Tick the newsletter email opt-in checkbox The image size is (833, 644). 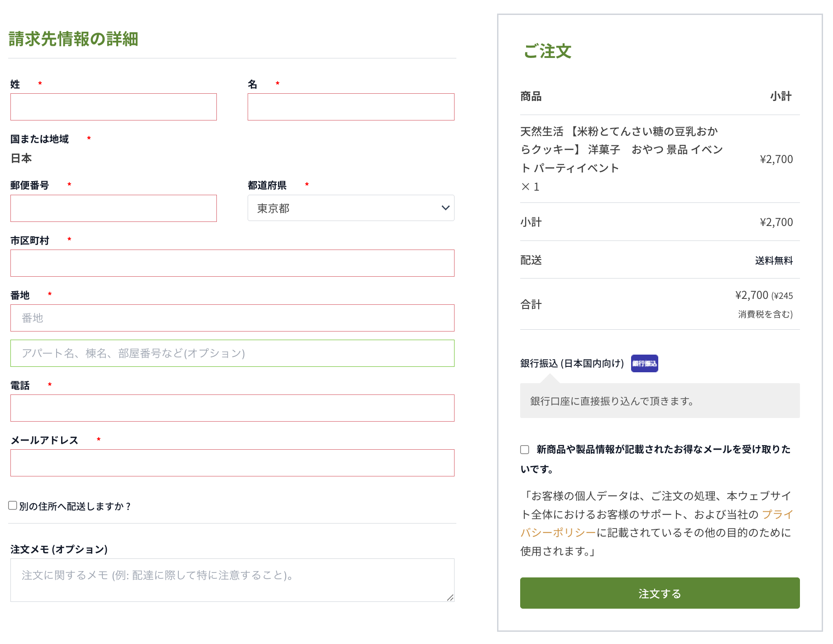click(x=525, y=450)
